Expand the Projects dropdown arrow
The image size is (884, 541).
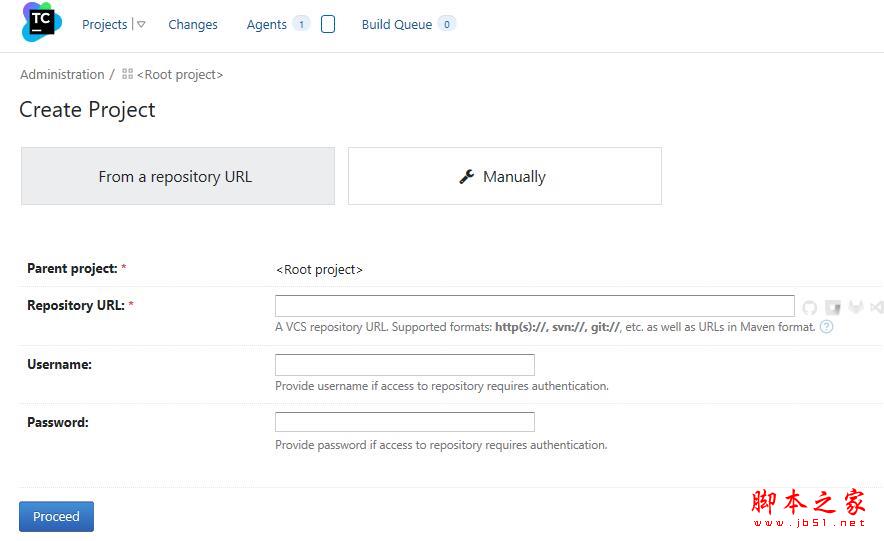point(141,24)
